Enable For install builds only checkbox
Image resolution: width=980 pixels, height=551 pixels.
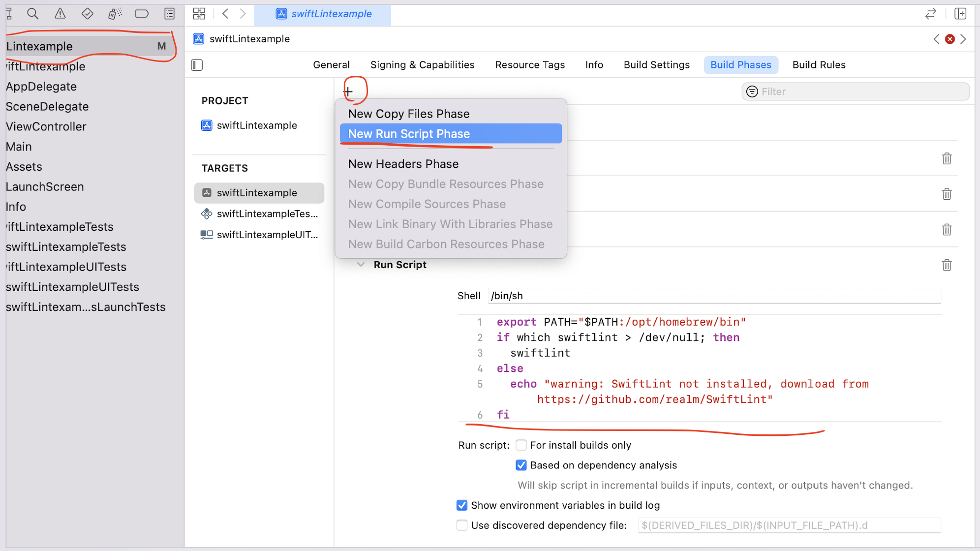(x=521, y=445)
